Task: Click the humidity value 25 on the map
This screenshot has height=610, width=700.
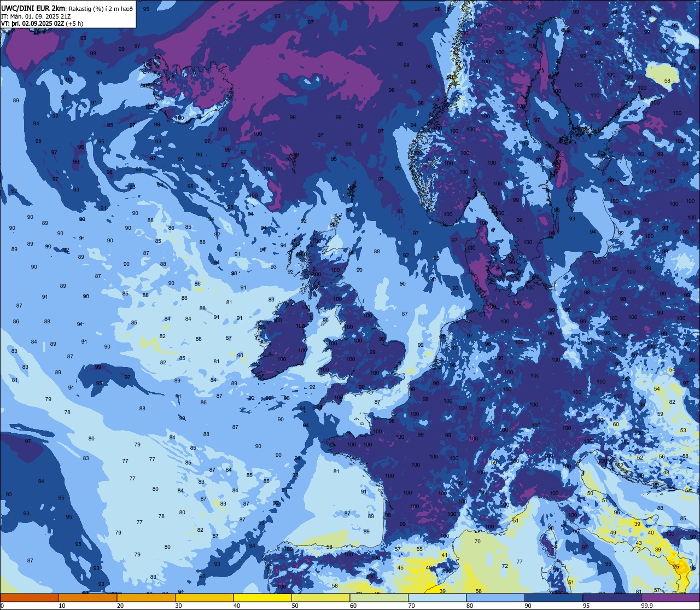Action: 676,567
